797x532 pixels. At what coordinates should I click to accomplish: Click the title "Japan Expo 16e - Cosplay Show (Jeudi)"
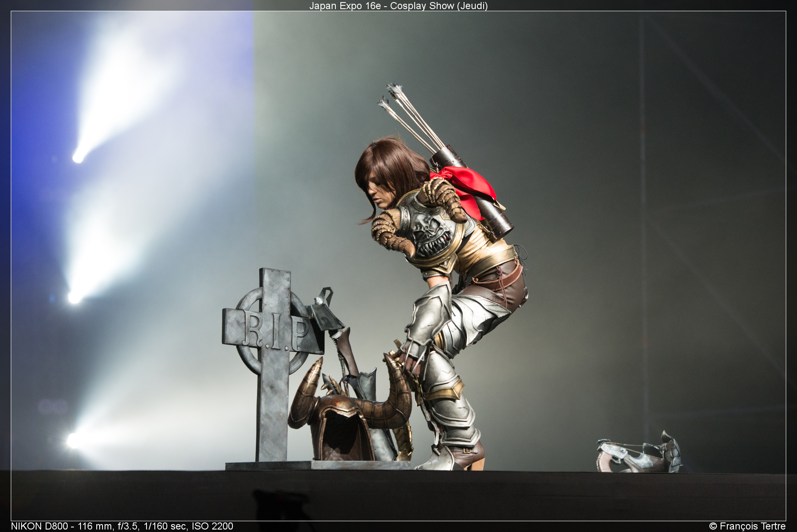(x=398, y=6)
